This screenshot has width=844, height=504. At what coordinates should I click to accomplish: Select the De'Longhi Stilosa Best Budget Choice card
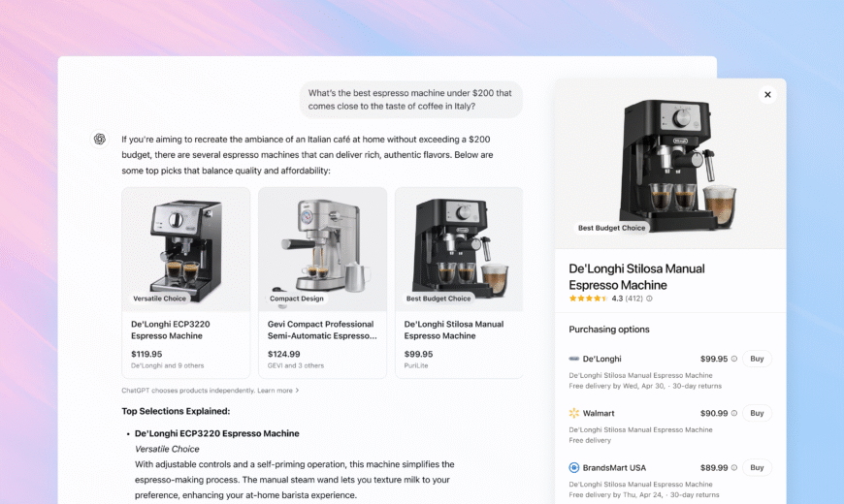(x=459, y=283)
